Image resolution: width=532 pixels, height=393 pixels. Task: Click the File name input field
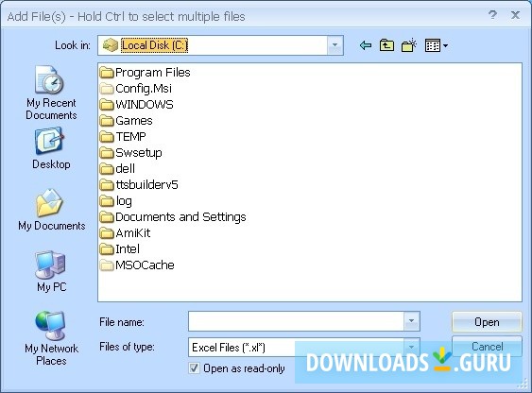[296, 321]
